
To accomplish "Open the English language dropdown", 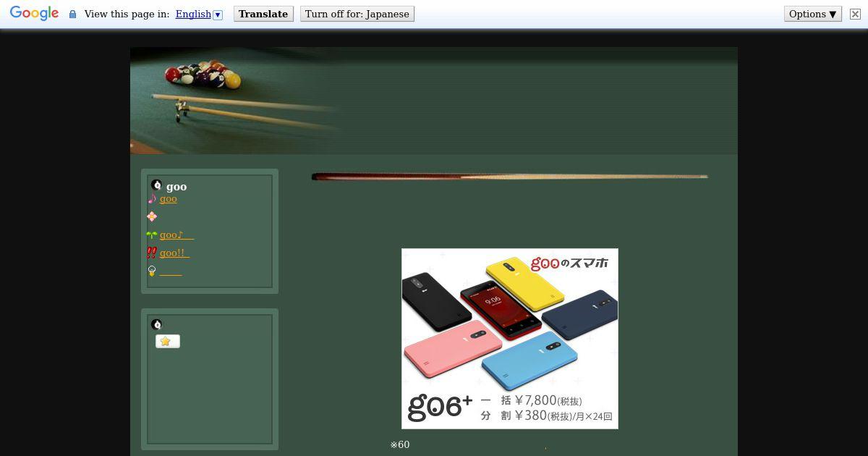I will [x=193, y=14].
